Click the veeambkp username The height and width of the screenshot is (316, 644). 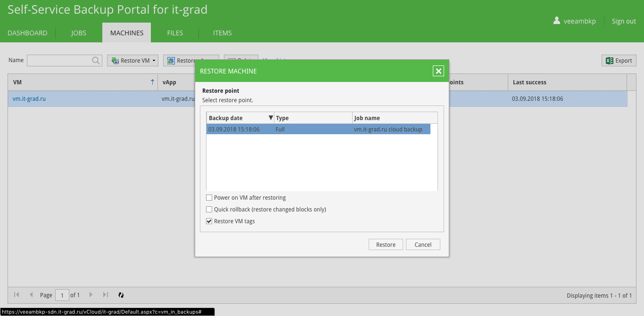click(x=580, y=21)
